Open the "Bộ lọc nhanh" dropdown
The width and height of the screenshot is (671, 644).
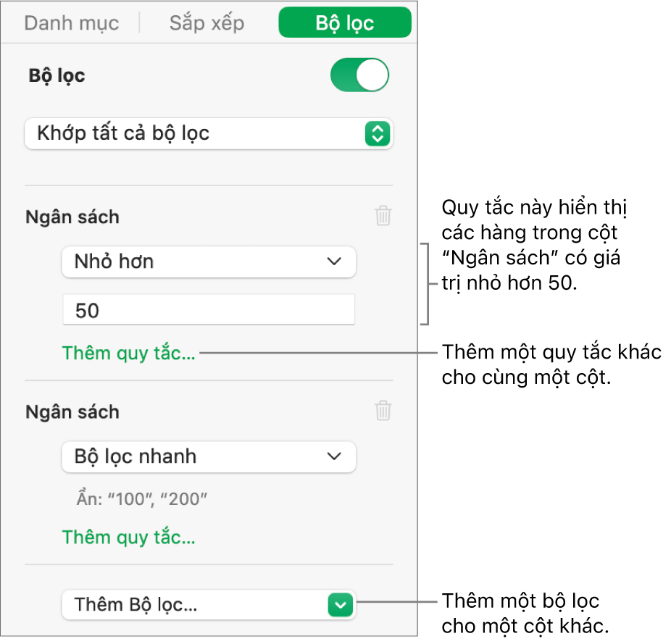[x=209, y=457]
